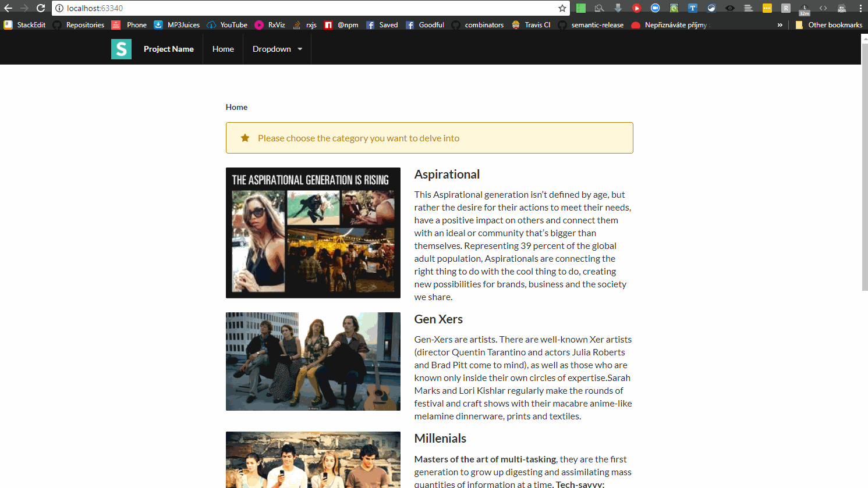Open the Phone bookmark

(129, 25)
